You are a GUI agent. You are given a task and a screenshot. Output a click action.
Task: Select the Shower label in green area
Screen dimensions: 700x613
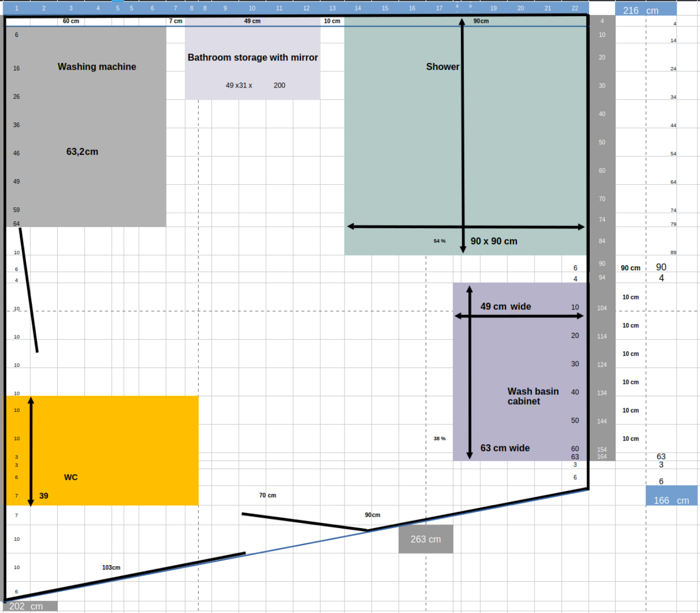point(442,67)
